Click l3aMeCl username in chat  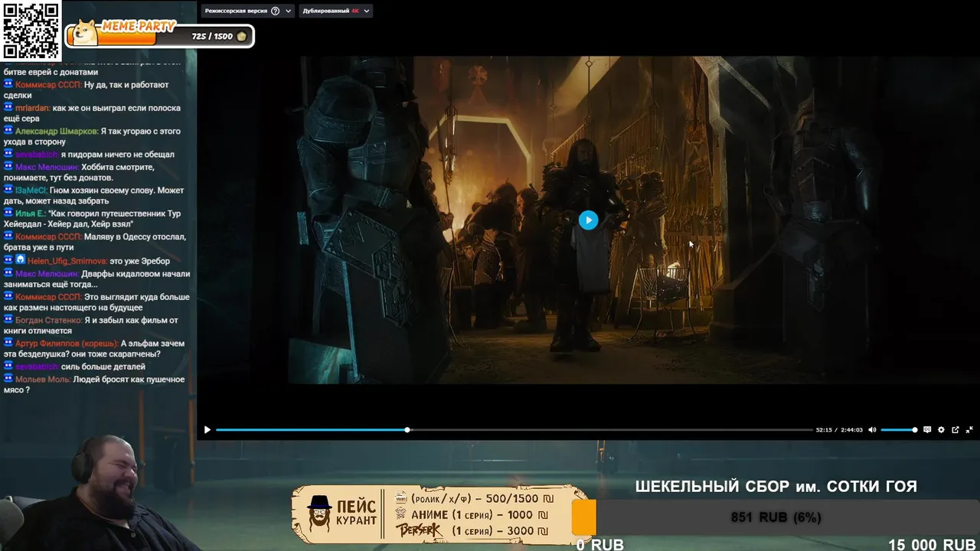[31, 191]
